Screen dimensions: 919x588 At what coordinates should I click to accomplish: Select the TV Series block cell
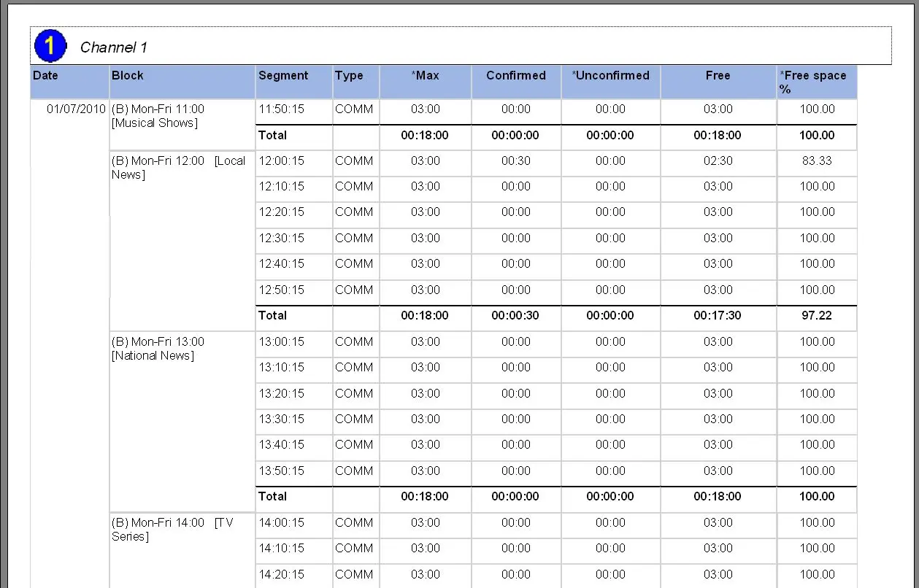click(x=172, y=530)
